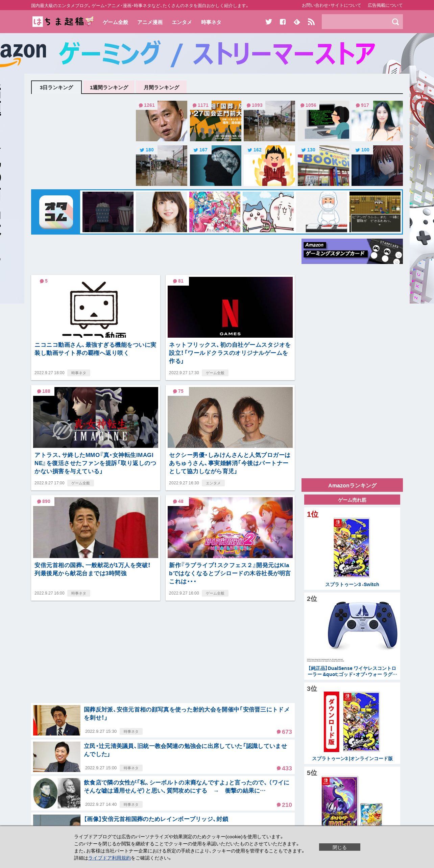
Task: Open Twitter ranking thumbnail with 100 tweets
Action: [x=377, y=166]
